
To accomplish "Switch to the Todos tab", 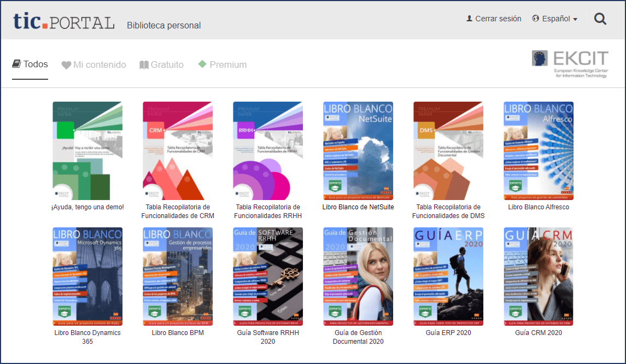I will [x=30, y=64].
